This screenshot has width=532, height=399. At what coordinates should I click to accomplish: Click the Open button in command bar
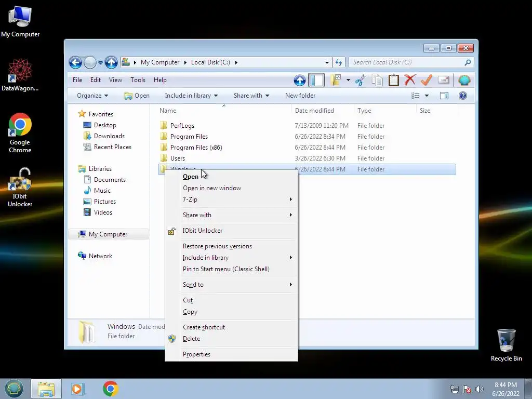(137, 96)
